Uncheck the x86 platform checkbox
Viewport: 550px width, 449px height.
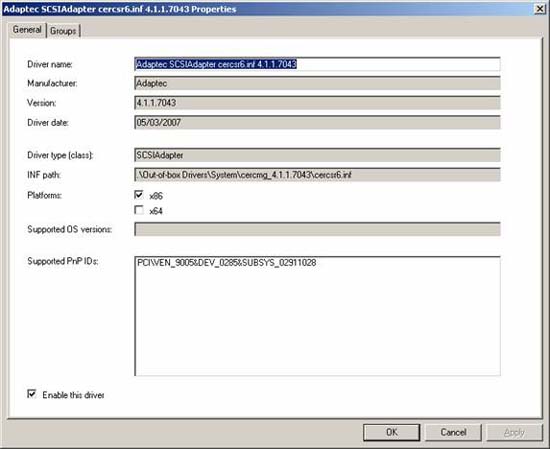[139, 195]
